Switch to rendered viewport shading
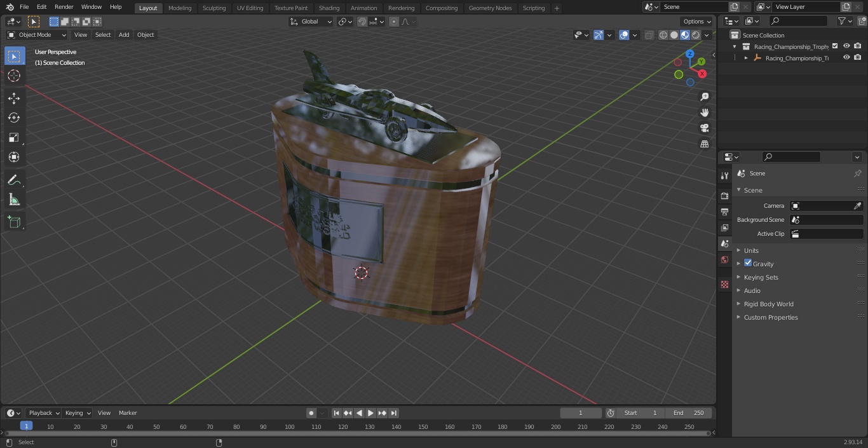 coord(696,35)
